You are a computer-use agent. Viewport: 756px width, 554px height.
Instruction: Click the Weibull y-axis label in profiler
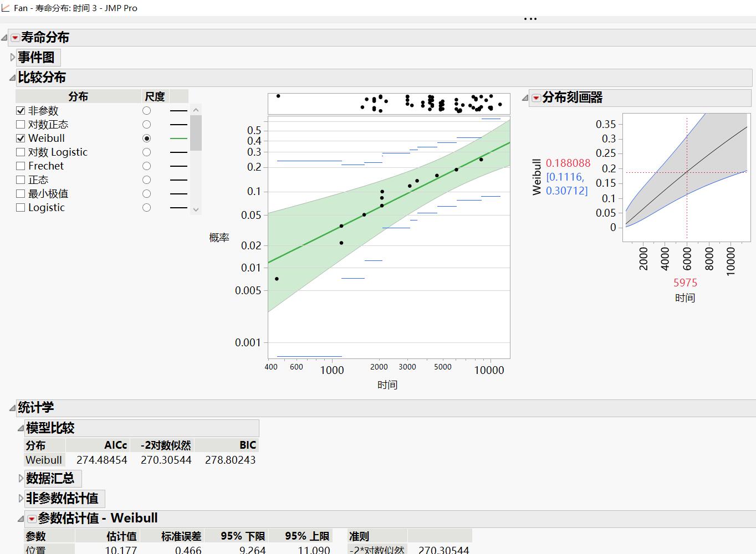[x=537, y=177]
